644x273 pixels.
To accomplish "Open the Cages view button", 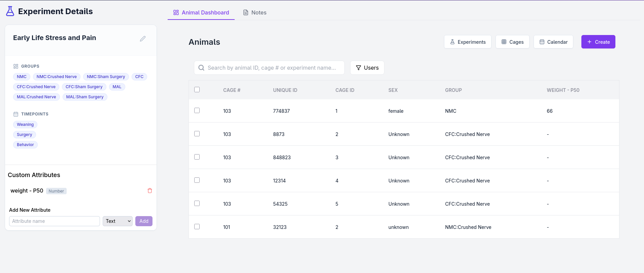I will [512, 42].
